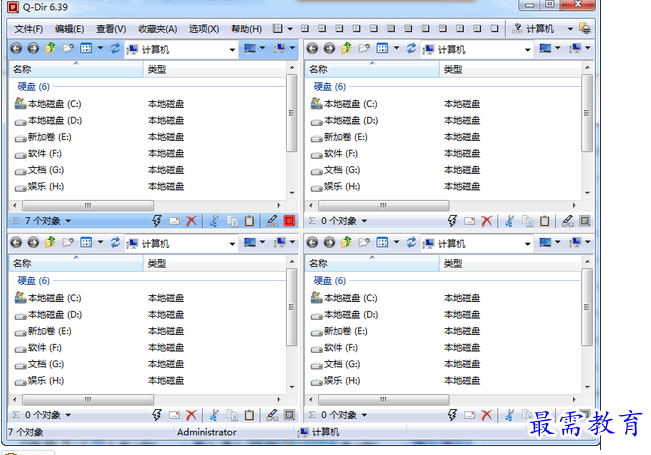The width and height of the screenshot is (651, 455).
Task: Click the cut scissors in bottom-left status bar
Action: click(214, 415)
